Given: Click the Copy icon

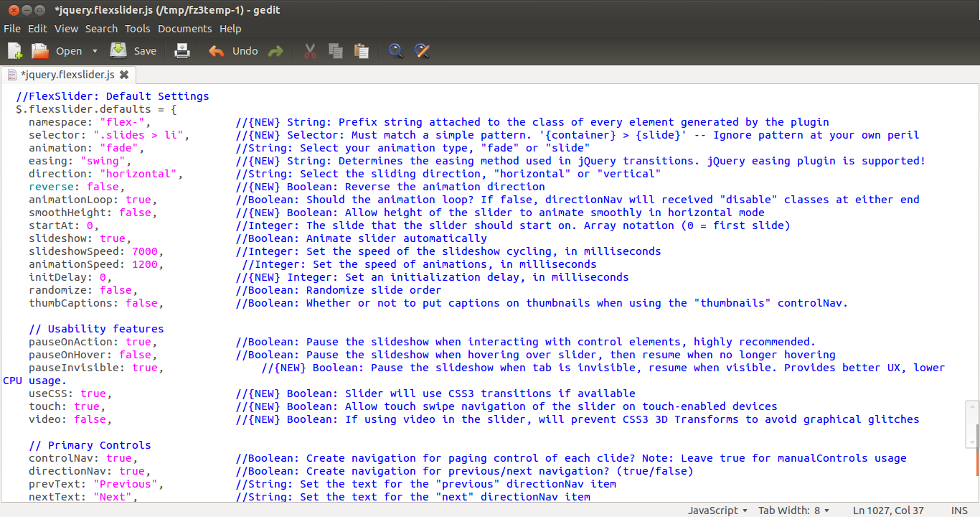Looking at the screenshot, I should point(335,51).
